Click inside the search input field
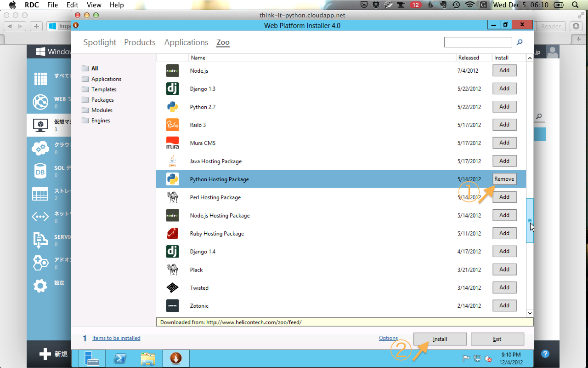The width and height of the screenshot is (588, 368). click(478, 42)
